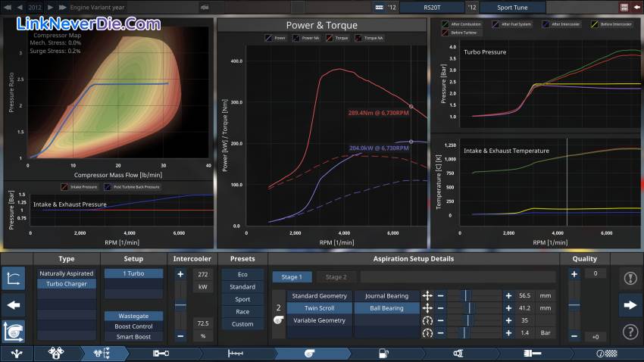Select Naturally Aspirated type
The height and width of the screenshot is (362, 644).
tap(67, 273)
